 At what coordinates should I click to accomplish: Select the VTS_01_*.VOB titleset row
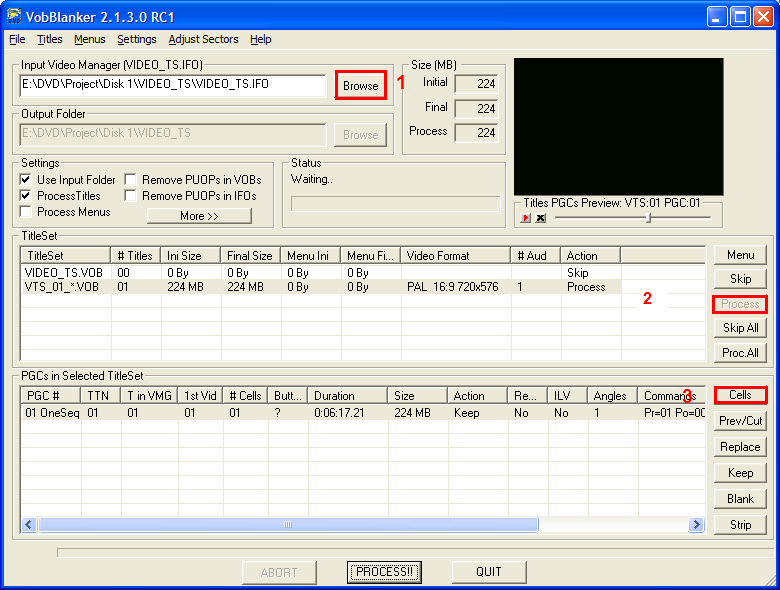(x=321, y=287)
